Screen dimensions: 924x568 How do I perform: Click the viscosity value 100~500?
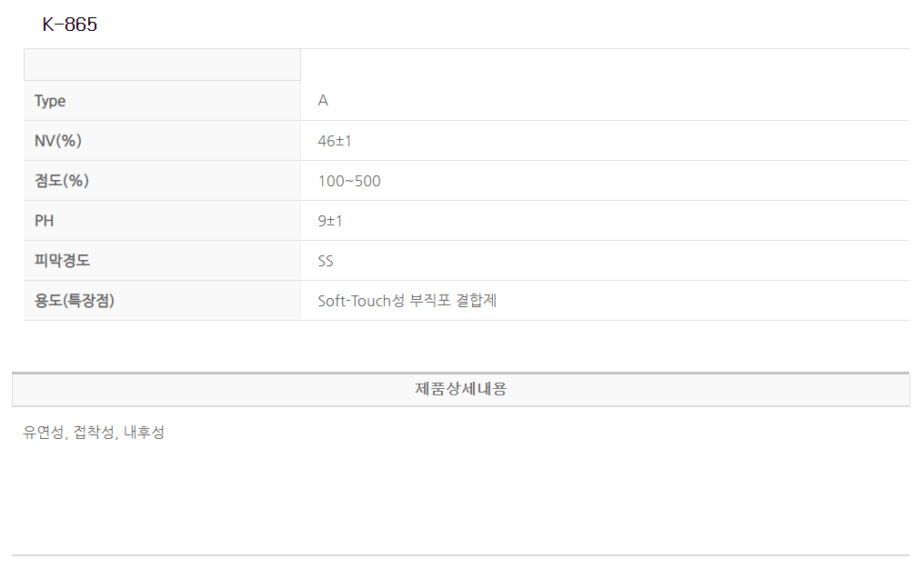[349, 181]
